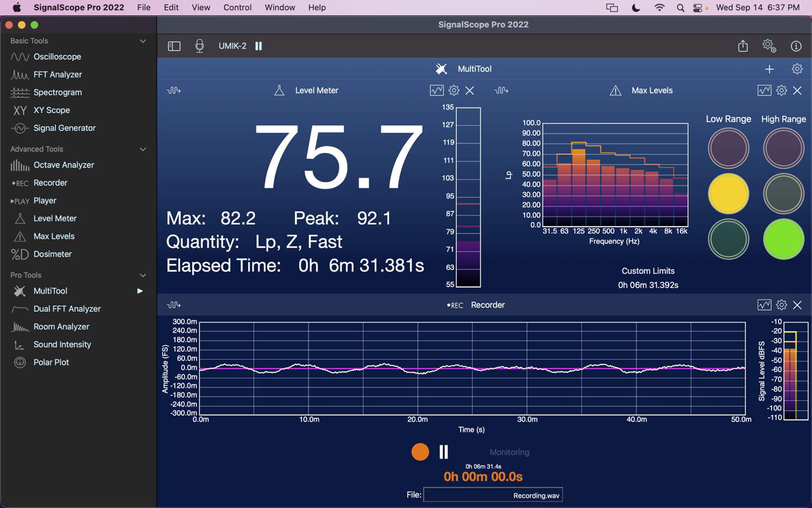The height and width of the screenshot is (508, 812).
Task: Select MultiTool in the sidebar
Action: coord(50,291)
